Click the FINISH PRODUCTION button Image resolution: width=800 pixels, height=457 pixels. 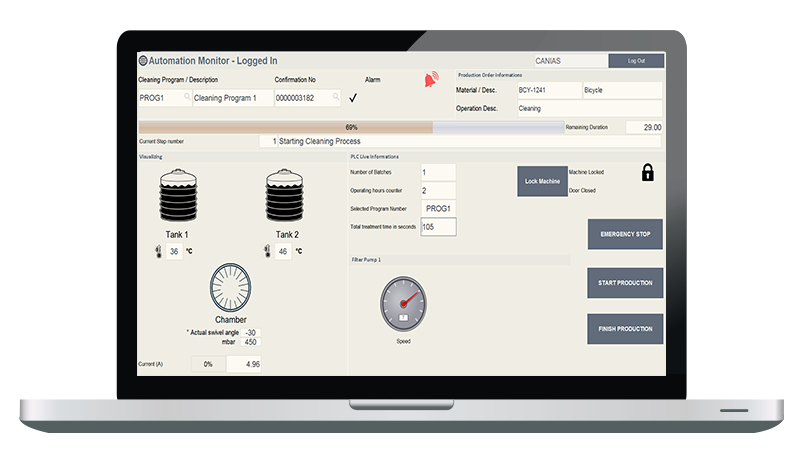point(625,329)
